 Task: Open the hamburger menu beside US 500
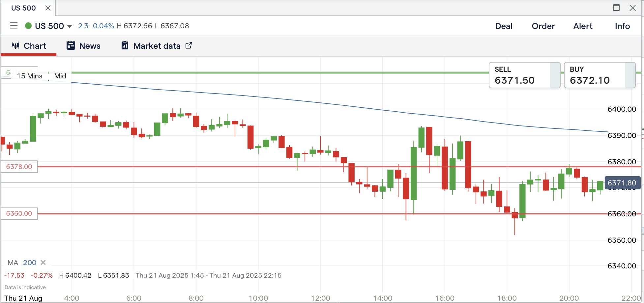click(x=14, y=26)
